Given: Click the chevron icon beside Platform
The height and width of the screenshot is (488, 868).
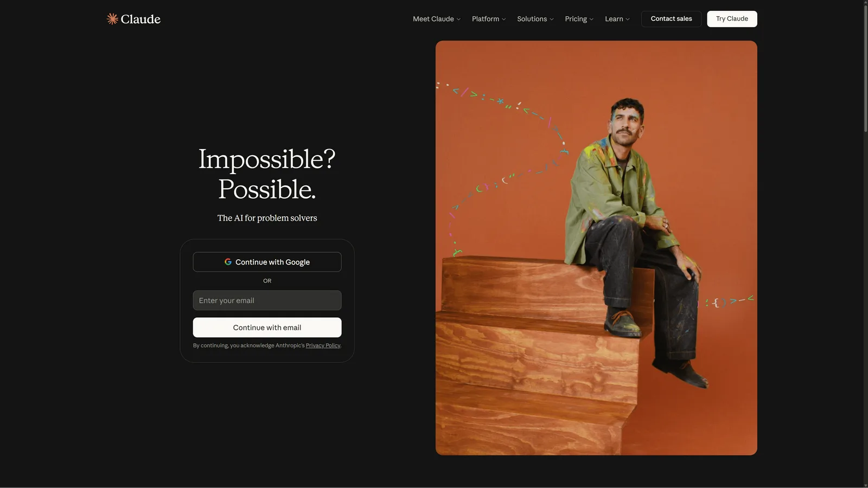Looking at the screenshot, I should [503, 19].
